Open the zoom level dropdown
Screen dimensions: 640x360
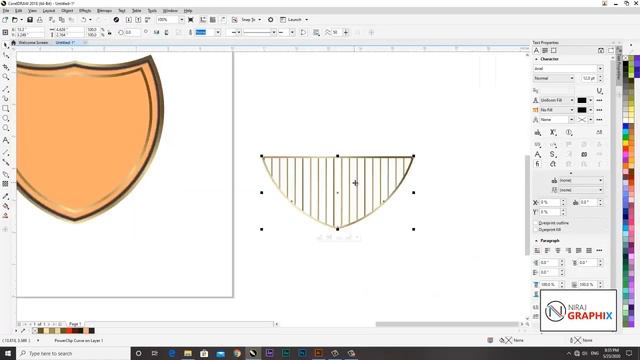182,20
